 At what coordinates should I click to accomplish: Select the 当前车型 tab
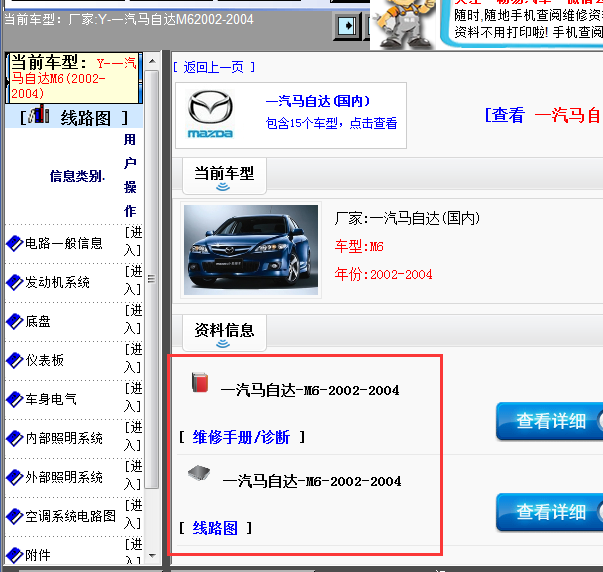(224, 176)
